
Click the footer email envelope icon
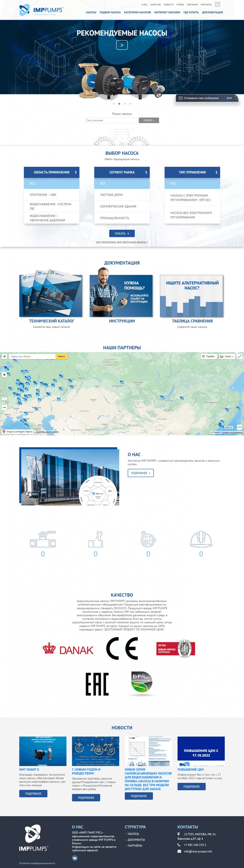(179, 851)
